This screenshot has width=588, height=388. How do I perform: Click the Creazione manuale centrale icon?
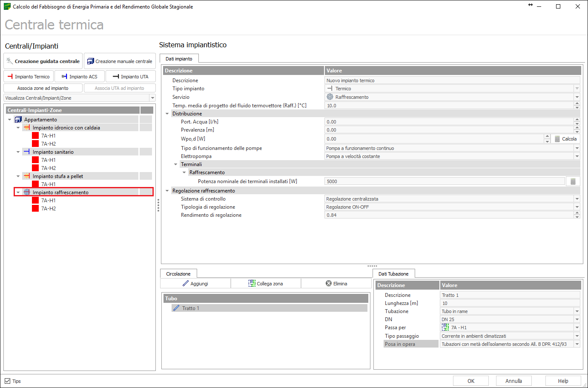pyautogui.click(x=90, y=61)
